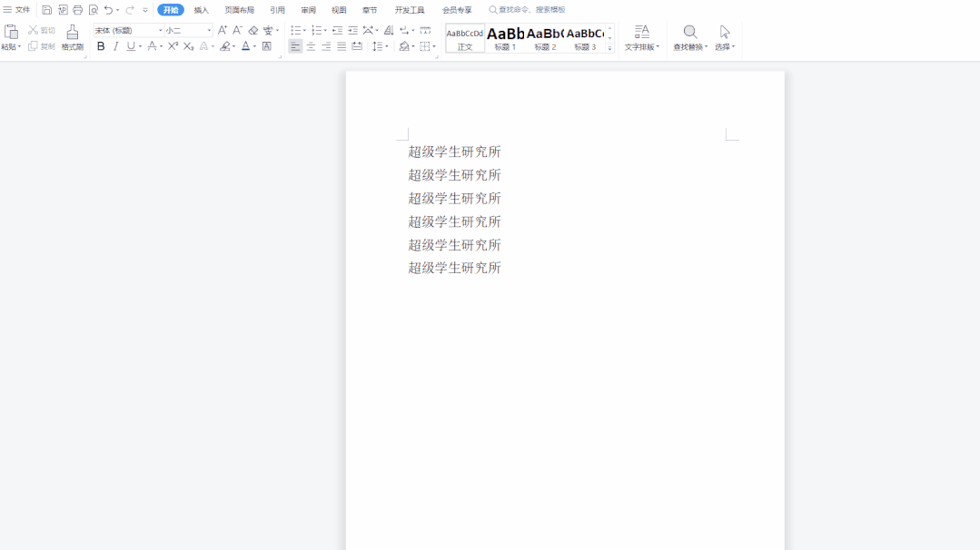980x550 pixels.
Task: Click the search commands field 查找命令
Action: tap(528, 10)
